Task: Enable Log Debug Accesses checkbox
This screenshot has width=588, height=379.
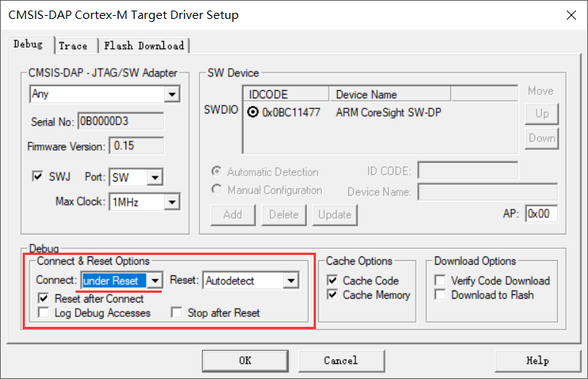Action: 44,313
